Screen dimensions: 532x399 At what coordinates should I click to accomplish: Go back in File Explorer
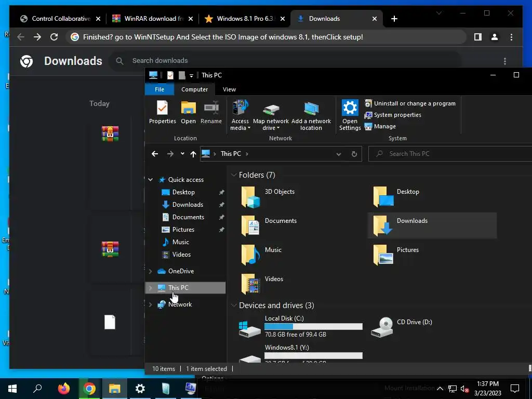click(x=155, y=154)
